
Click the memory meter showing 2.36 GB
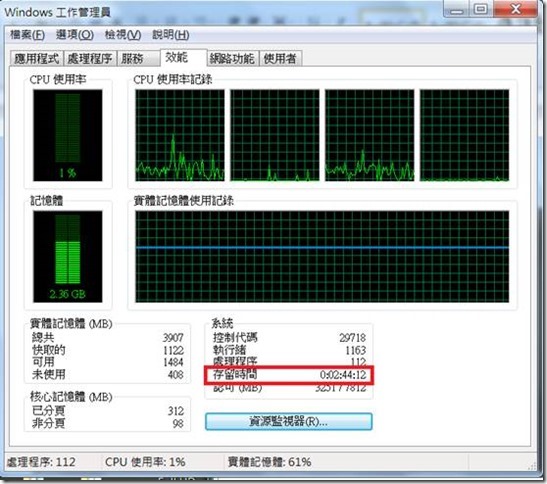click(68, 256)
